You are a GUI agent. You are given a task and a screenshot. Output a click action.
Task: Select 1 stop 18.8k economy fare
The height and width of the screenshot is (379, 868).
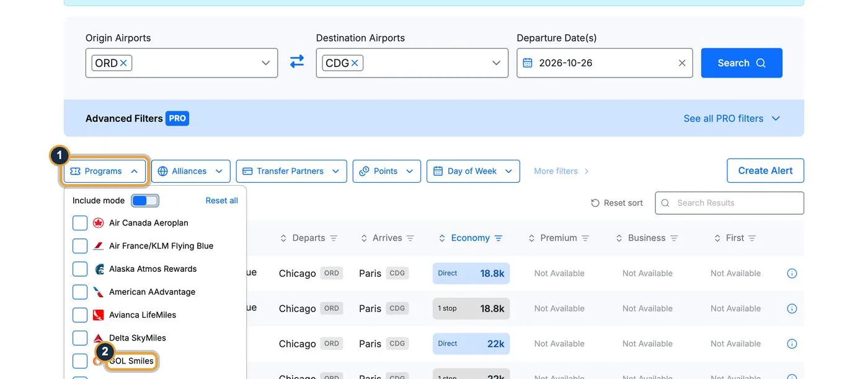[471, 308]
